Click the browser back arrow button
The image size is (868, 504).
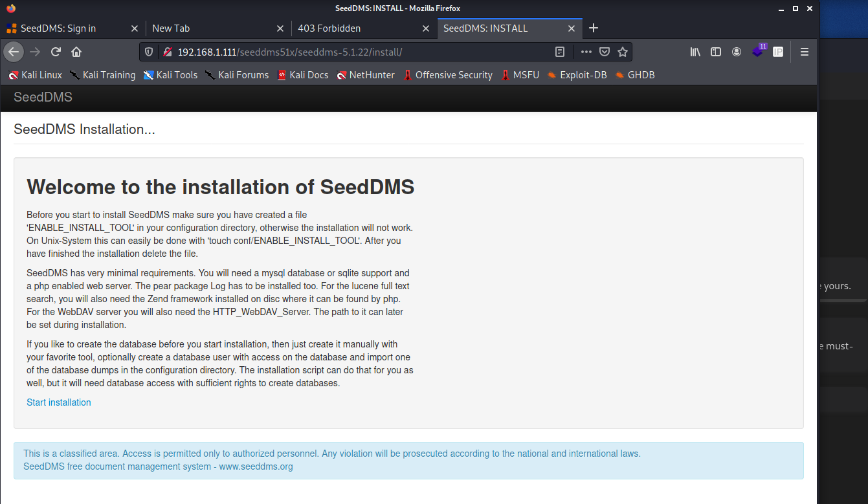[14, 52]
